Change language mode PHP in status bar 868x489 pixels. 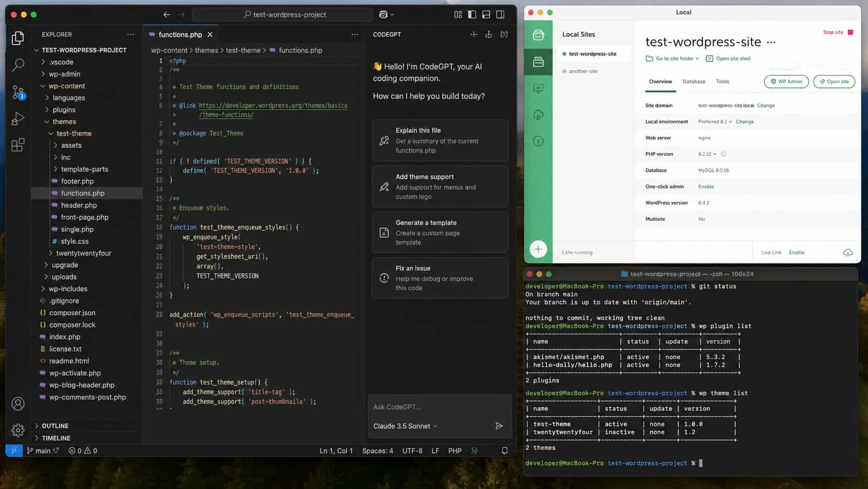point(455,451)
